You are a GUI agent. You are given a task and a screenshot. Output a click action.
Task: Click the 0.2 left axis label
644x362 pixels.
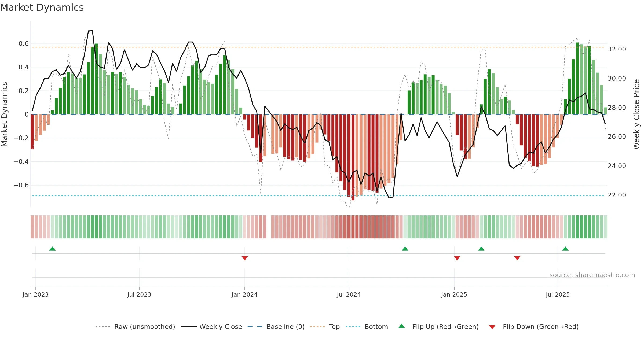pos(24,91)
